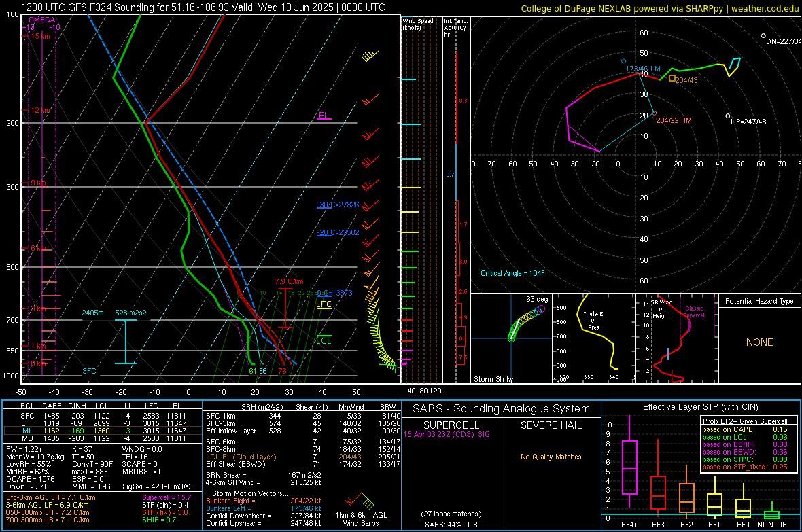Click the Critical Angle = 104° text
The width and height of the screenshot is (802, 532).
512,274
